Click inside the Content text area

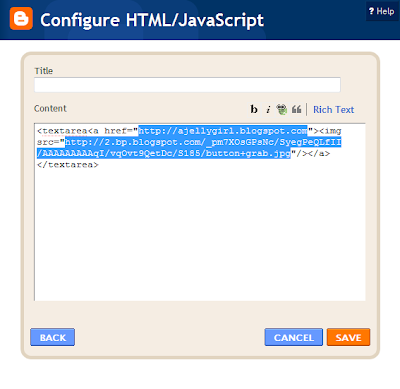200,212
